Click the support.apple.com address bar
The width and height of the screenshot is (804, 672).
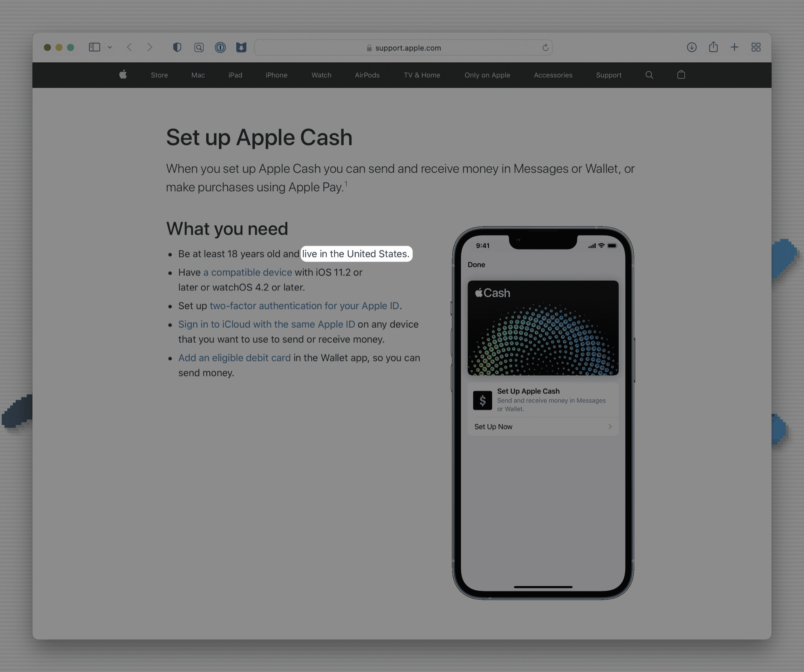pos(403,47)
